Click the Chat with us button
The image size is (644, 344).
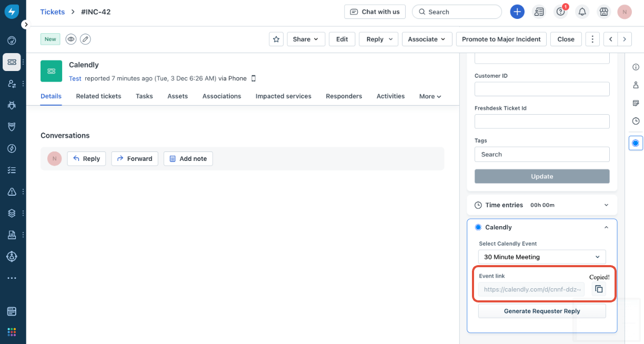pyautogui.click(x=375, y=12)
